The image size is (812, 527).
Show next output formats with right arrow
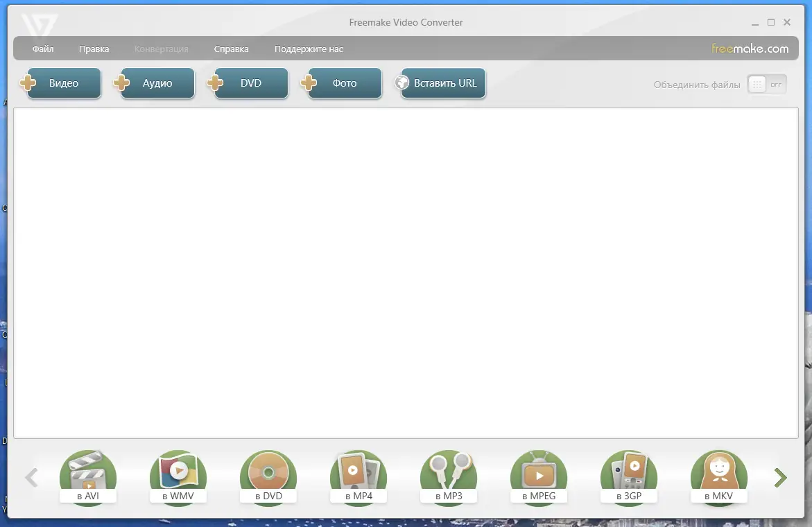(x=780, y=477)
